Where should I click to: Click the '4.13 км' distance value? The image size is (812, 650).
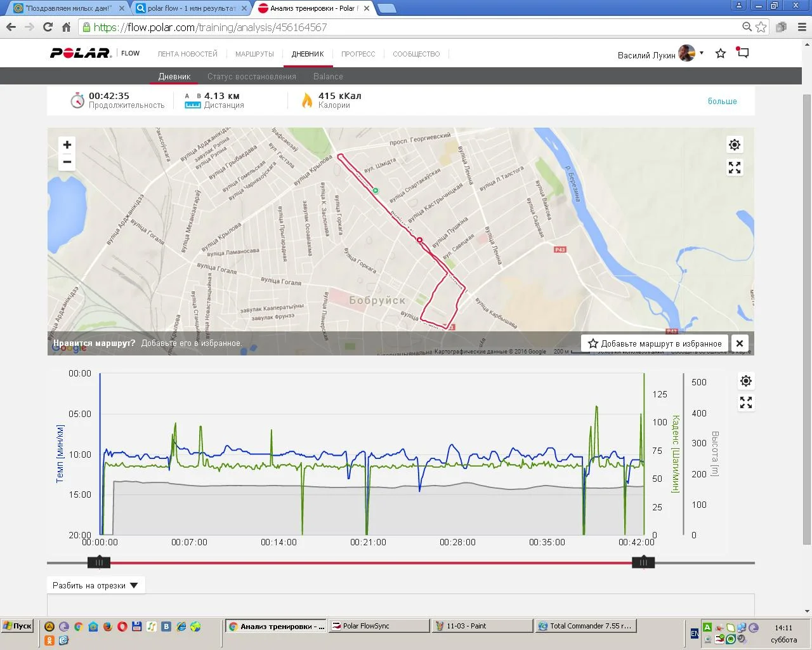222,96
